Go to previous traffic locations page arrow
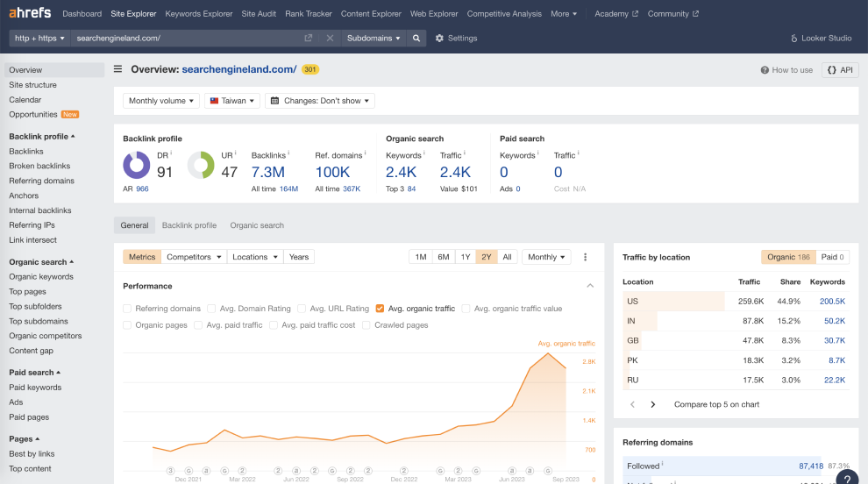The image size is (868, 484). (633, 404)
